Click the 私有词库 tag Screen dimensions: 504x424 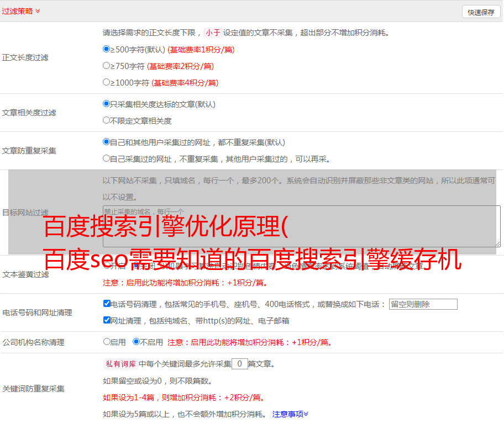coord(119,364)
